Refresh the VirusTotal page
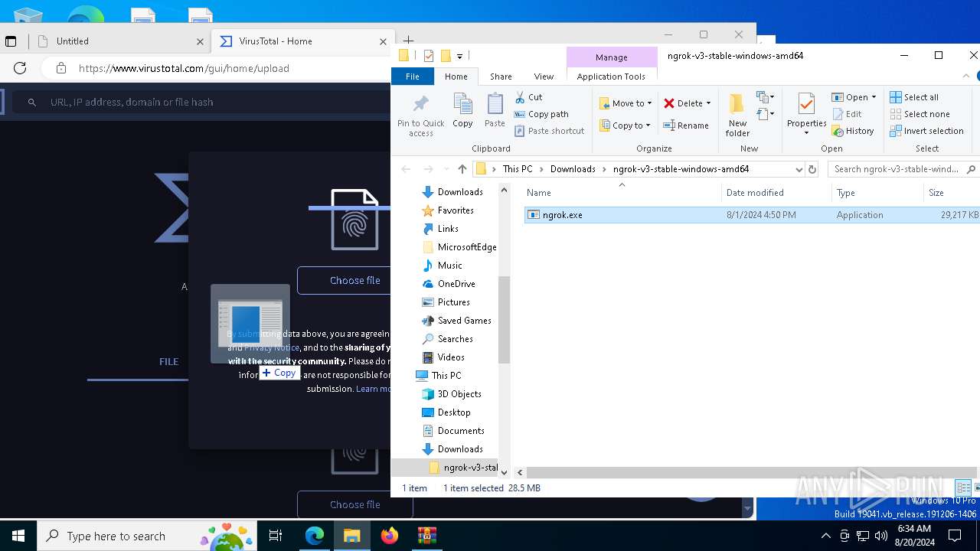 pyautogui.click(x=20, y=68)
